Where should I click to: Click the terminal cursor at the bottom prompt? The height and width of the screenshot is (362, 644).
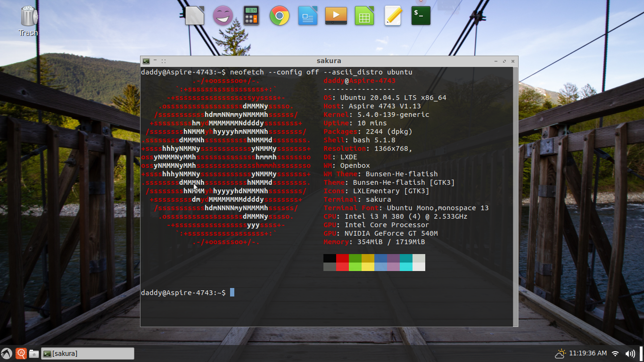click(232, 293)
